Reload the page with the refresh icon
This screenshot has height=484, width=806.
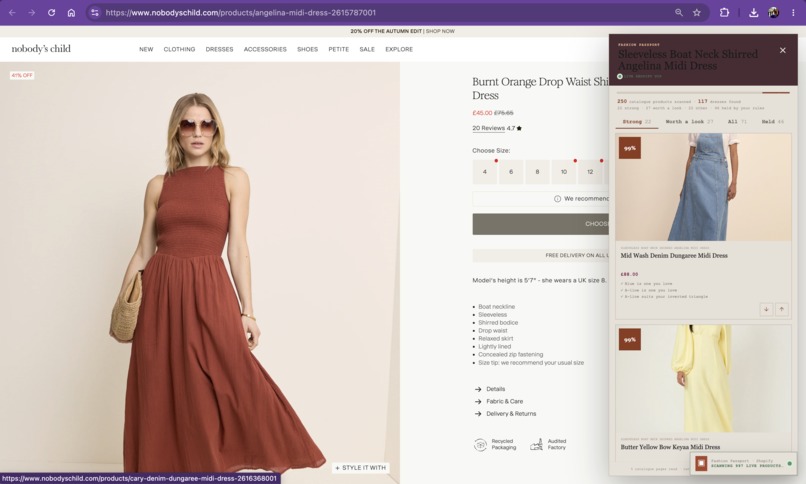(51, 13)
